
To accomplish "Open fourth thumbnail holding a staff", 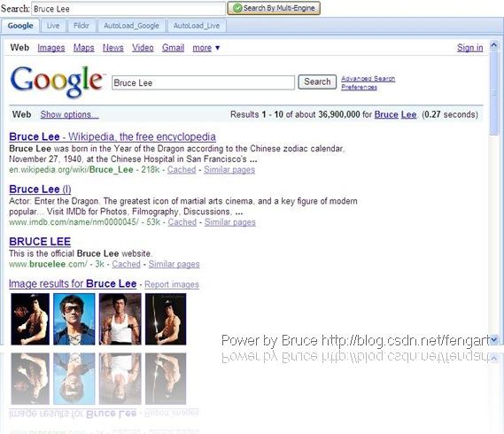I will 166,319.
